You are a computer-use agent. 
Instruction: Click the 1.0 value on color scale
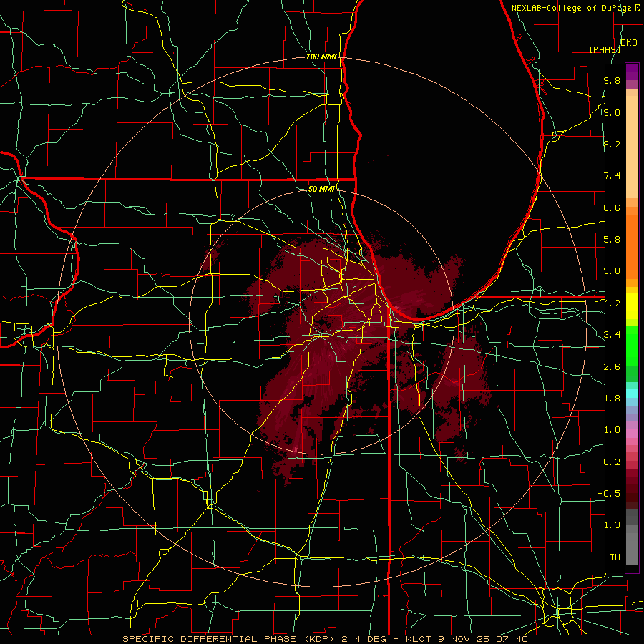tap(612, 430)
